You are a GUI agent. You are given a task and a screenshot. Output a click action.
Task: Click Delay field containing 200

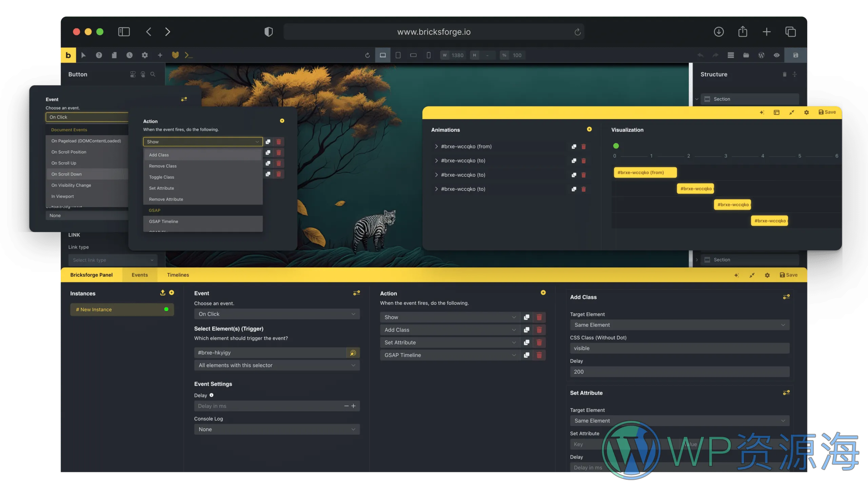(680, 371)
